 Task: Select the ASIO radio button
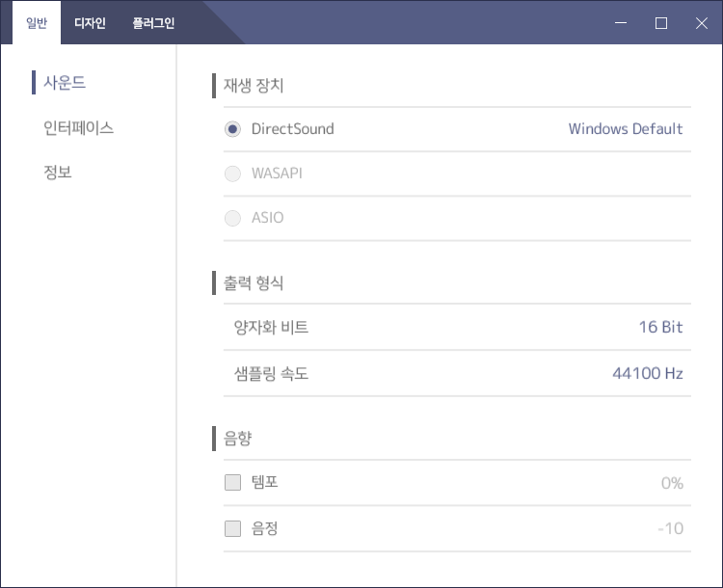[232, 218]
